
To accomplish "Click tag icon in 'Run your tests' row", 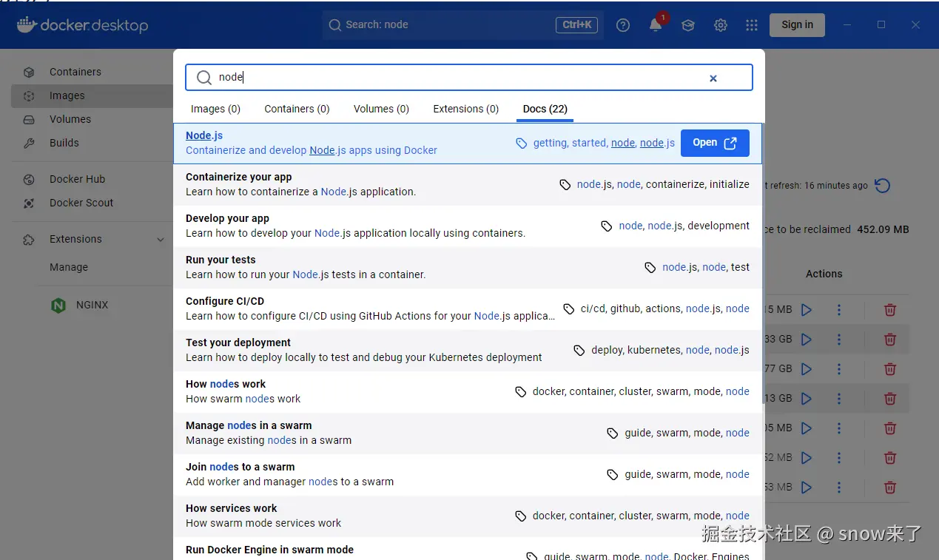I will [x=650, y=268].
